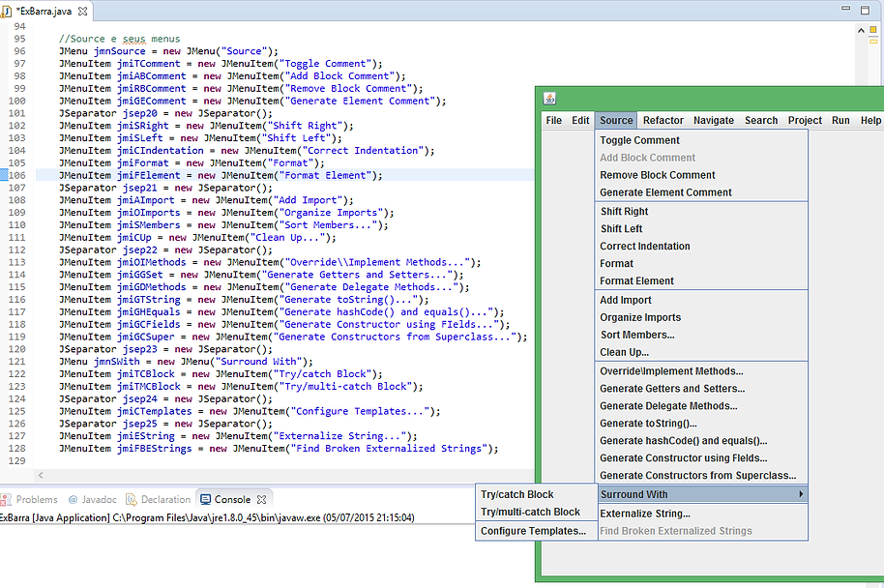Click the horizontal scroll left arrow
Viewport: 884px width, 588px height.
coord(41,475)
